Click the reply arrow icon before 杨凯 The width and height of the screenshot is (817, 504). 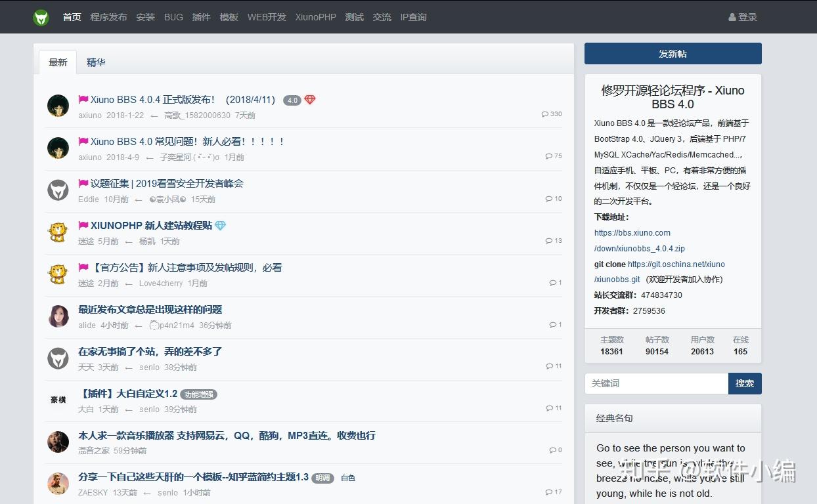coord(129,241)
